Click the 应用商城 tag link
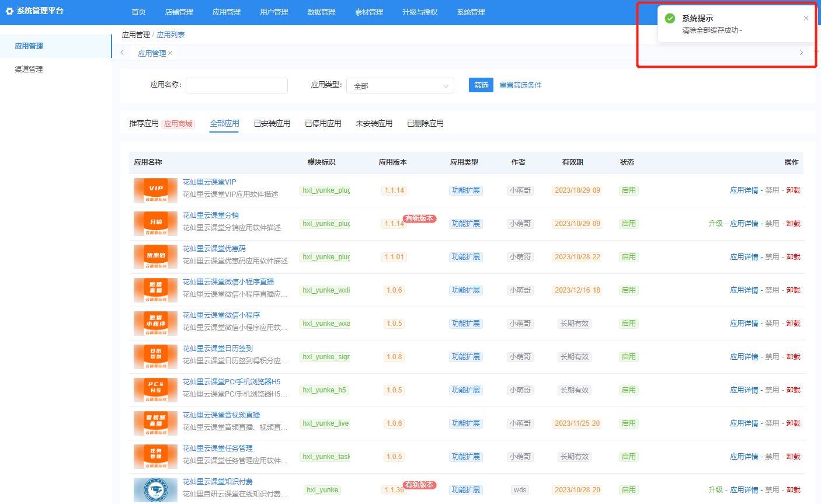The image size is (821, 504). [178, 124]
